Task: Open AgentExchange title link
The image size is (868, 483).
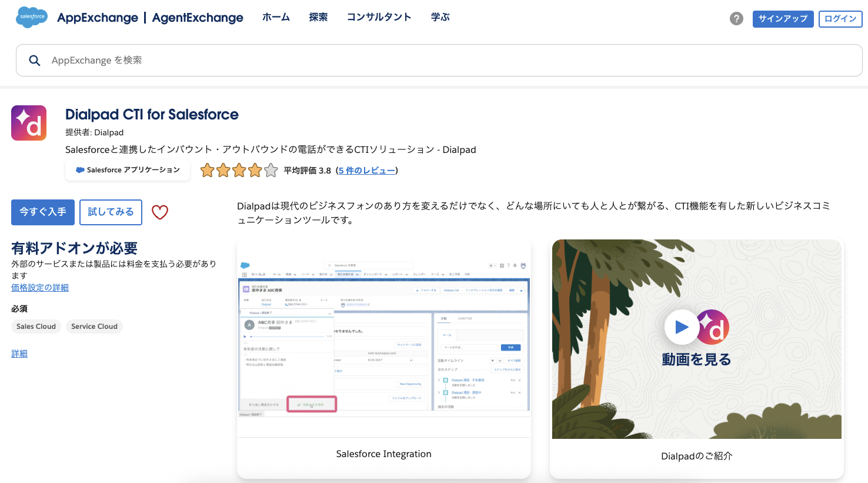Action: tap(198, 18)
